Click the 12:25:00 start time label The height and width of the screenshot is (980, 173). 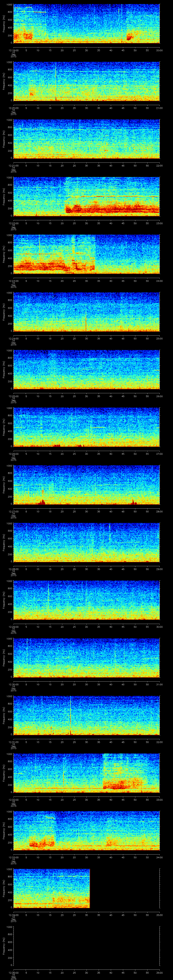13,396
